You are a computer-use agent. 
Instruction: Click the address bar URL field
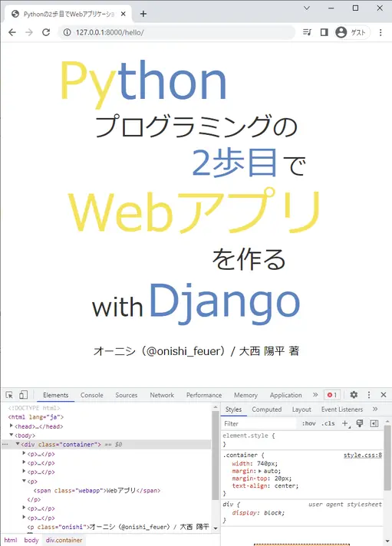coord(176,32)
